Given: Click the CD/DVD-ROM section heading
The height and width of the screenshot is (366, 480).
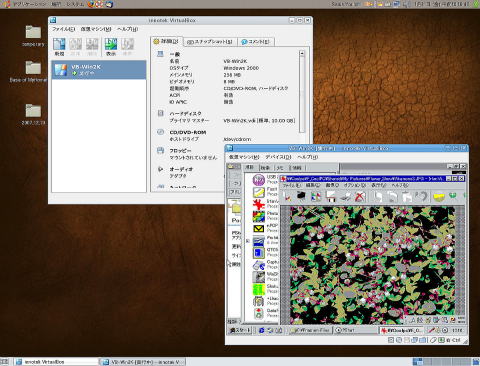Looking at the screenshot, I should click(x=188, y=132).
